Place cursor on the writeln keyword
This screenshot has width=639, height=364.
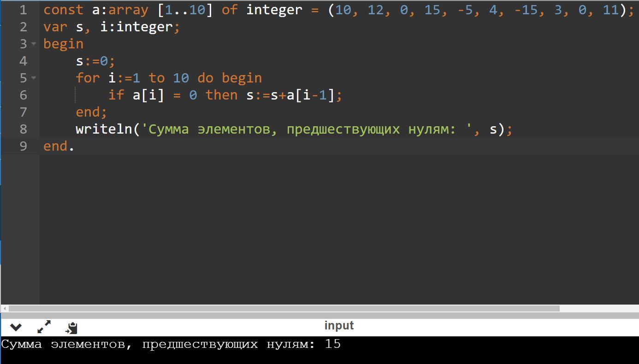pyautogui.click(x=104, y=129)
